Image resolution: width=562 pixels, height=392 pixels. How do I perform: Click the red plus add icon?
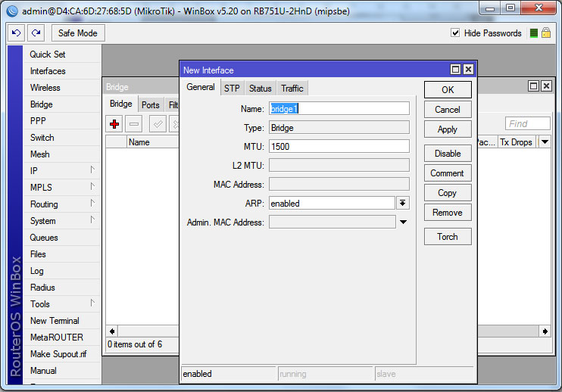114,124
